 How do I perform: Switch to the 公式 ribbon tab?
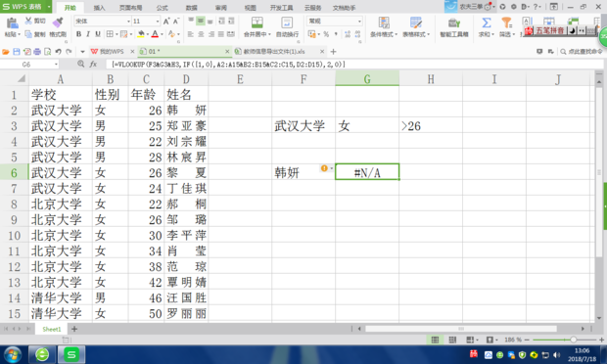[x=163, y=8]
